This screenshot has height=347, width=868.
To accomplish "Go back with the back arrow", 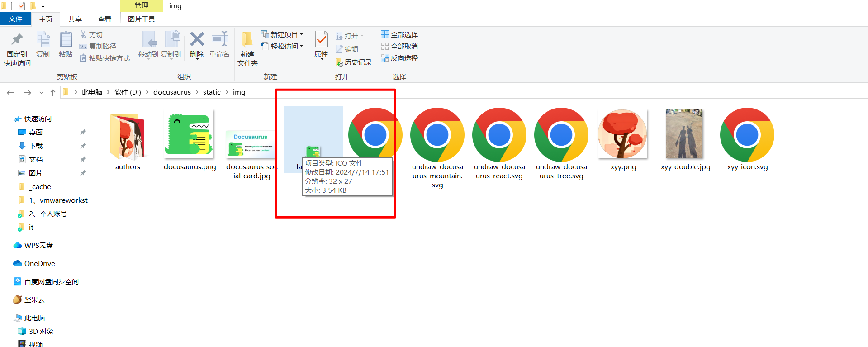I will (10, 92).
